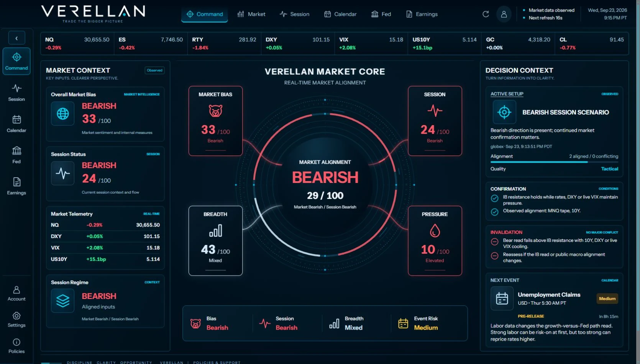
Task: Switch to the Calendar top tab
Action: pos(340,14)
